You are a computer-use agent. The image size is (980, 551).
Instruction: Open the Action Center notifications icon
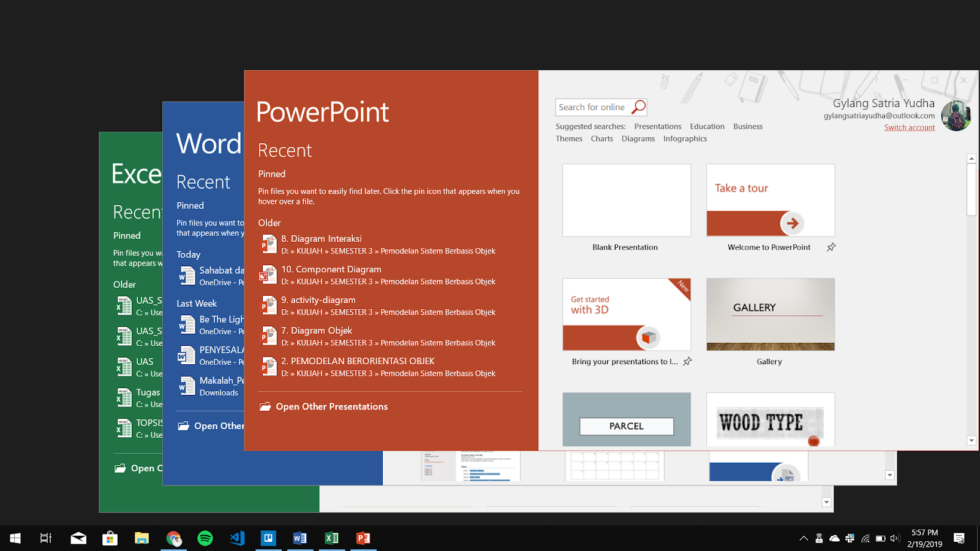pyautogui.click(x=959, y=538)
